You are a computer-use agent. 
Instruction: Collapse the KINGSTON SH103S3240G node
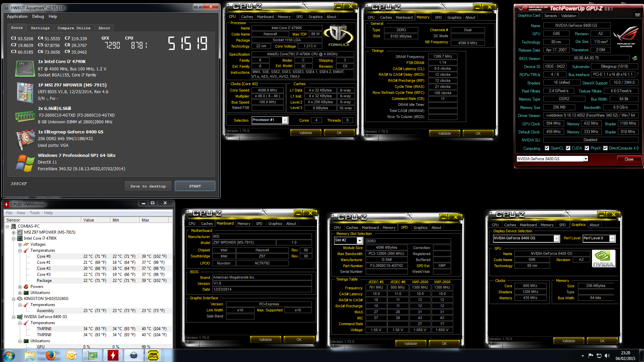tap(13, 299)
